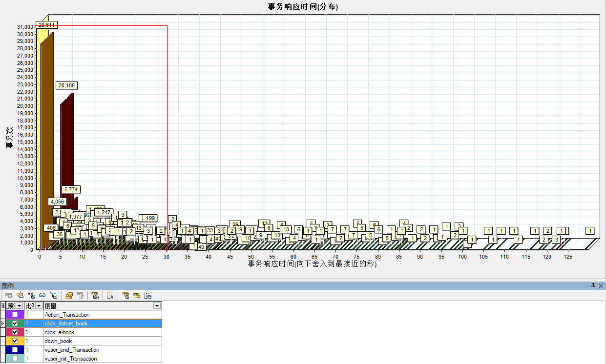606x364 pixels.
Task: Click the 28,611 data label on the chart
Action: pos(47,25)
